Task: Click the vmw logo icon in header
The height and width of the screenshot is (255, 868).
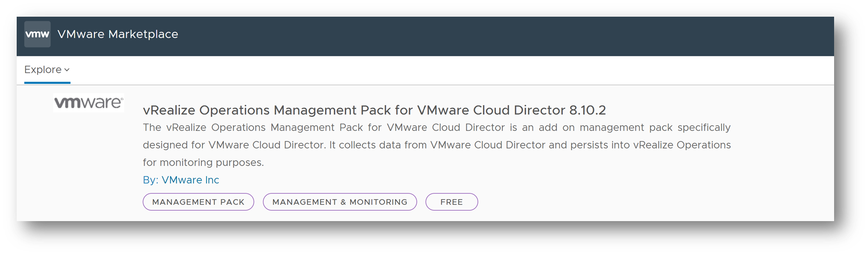Action: pos(38,34)
